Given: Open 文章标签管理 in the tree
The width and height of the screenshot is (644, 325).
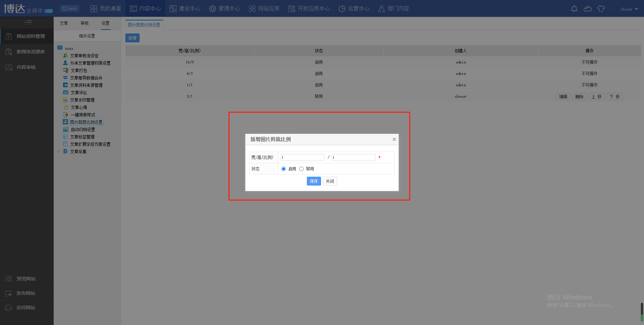Looking at the screenshot, I should pyautogui.click(x=82, y=137).
